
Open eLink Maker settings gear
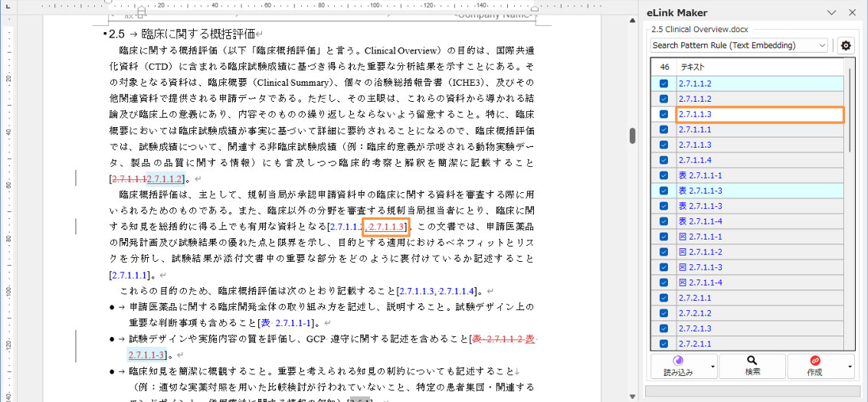pyautogui.click(x=846, y=45)
